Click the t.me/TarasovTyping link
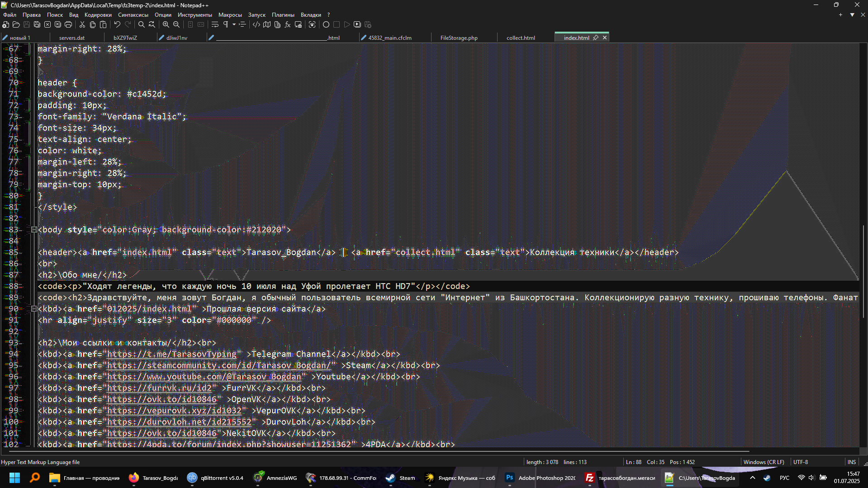This screenshot has width=868, height=488. (171, 354)
